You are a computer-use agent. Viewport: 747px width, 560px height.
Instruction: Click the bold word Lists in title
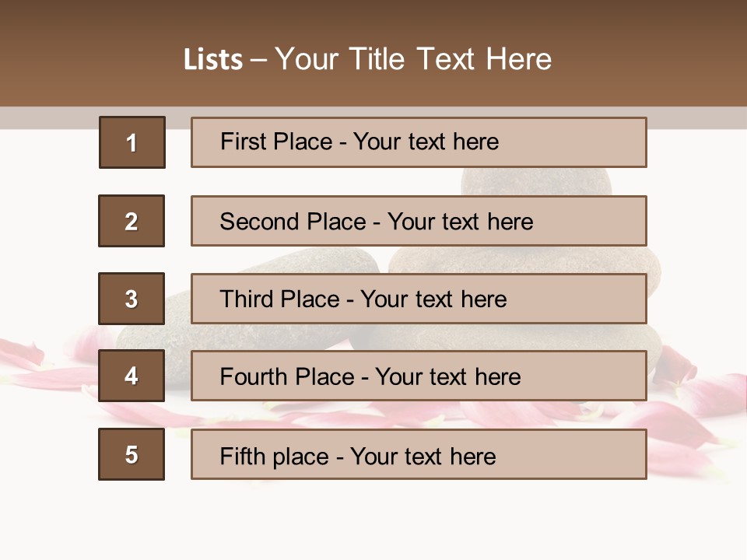pos(213,60)
